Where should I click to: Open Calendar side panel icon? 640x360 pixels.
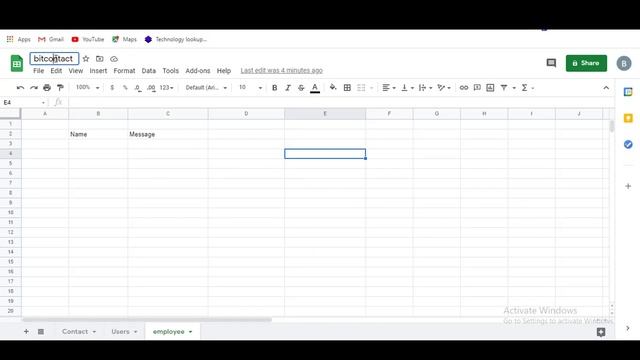click(x=628, y=92)
